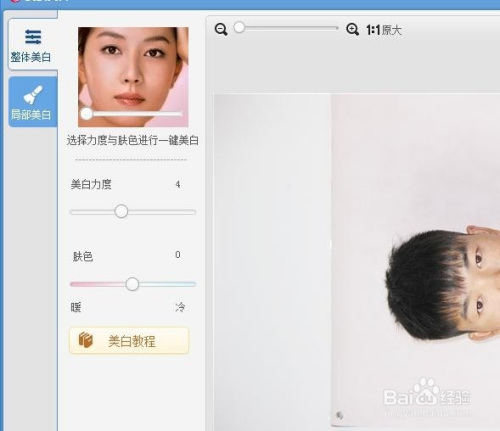Click the 肤色 label
This screenshot has height=431, width=500.
point(83,256)
